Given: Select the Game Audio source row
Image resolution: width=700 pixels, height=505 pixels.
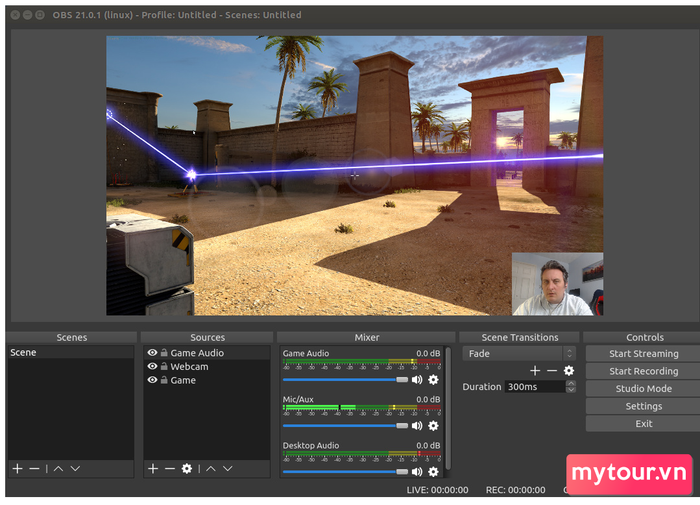Looking at the screenshot, I should point(207,353).
